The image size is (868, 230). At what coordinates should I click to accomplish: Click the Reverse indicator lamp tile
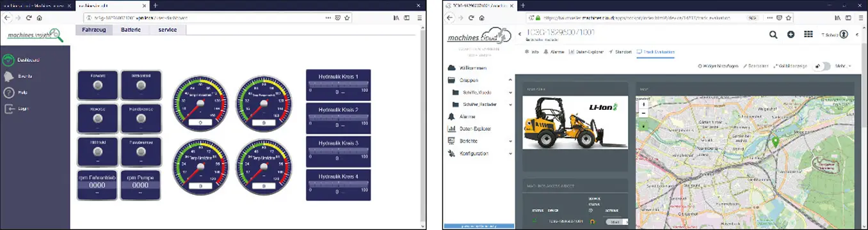tap(97, 118)
